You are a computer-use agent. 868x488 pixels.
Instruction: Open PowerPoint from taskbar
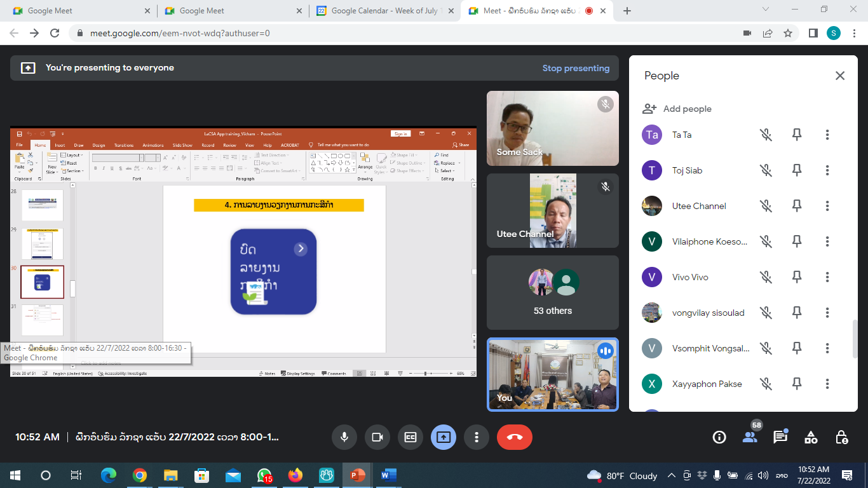pos(358,475)
